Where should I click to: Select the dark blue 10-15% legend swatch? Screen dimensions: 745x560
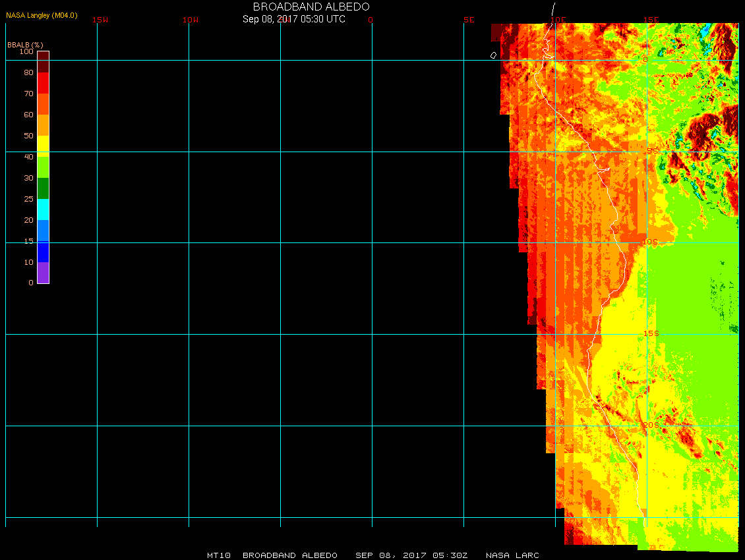pos(43,252)
